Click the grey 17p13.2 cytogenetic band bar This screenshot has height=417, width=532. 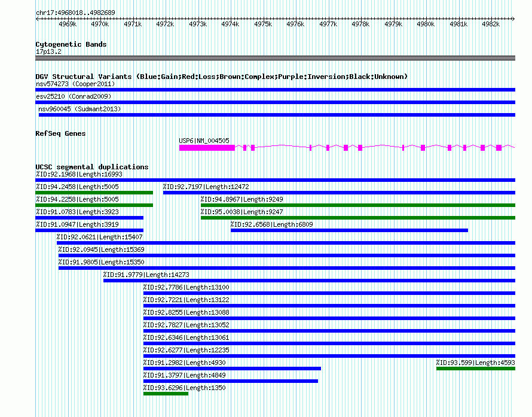(275, 58)
